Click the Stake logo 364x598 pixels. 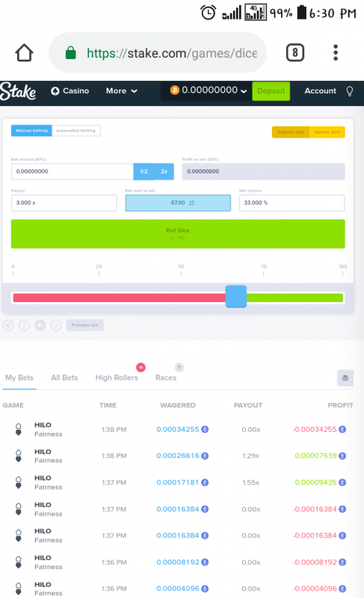click(18, 91)
